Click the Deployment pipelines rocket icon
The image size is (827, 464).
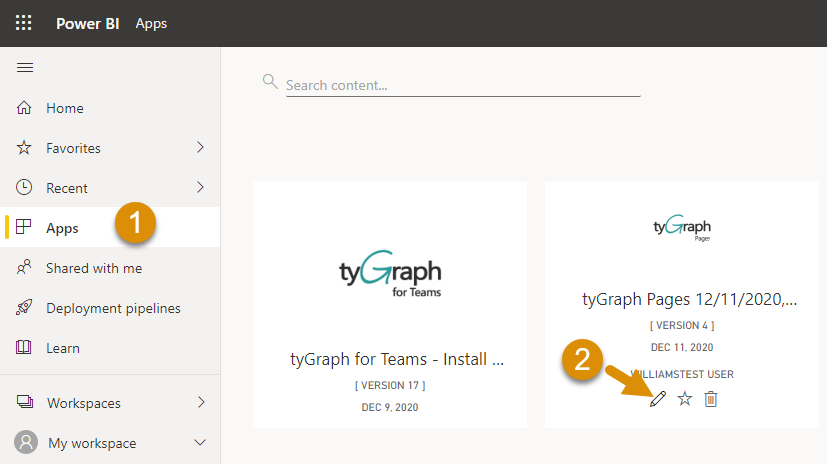pyautogui.click(x=25, y=308)
